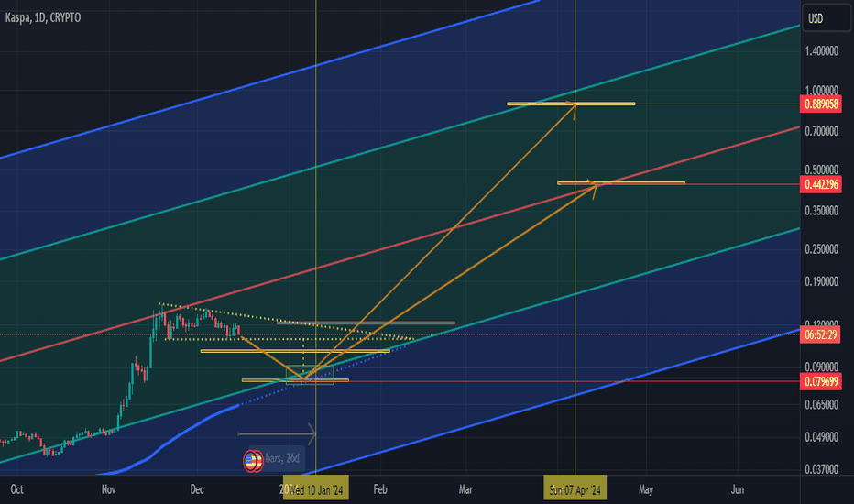Click the 0.500000 price axis value
Viewport: 854px width, 504px height.
click(821, 170)
